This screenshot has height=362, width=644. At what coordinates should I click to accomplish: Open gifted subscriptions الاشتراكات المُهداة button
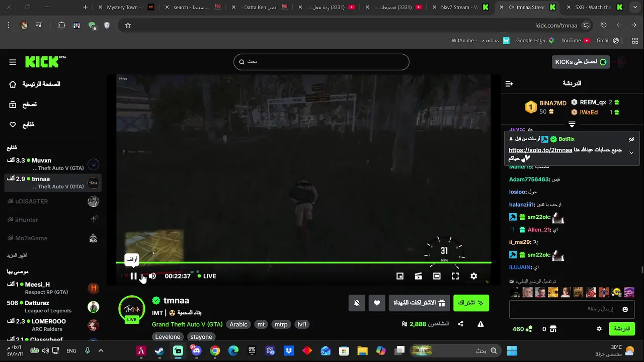tap(419, 303)
